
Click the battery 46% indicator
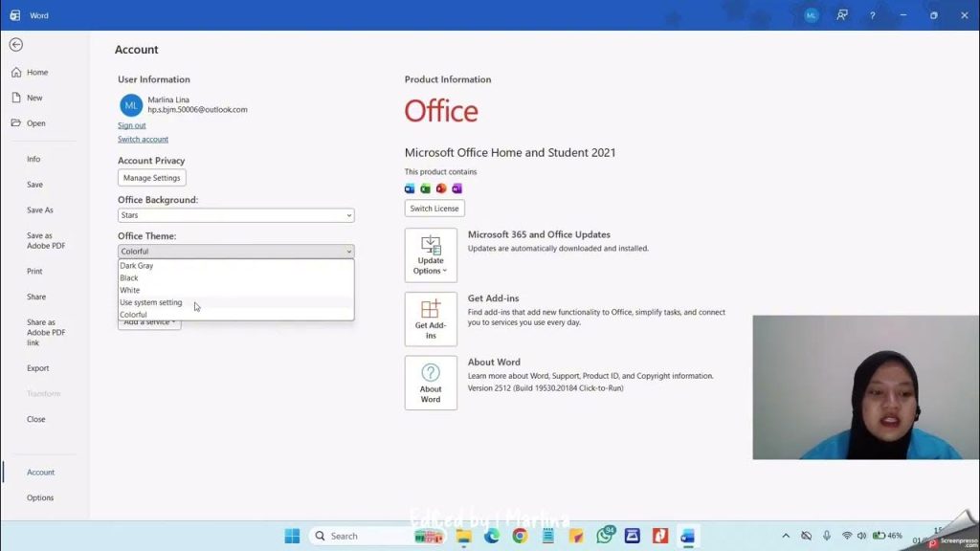pos(887,536)
